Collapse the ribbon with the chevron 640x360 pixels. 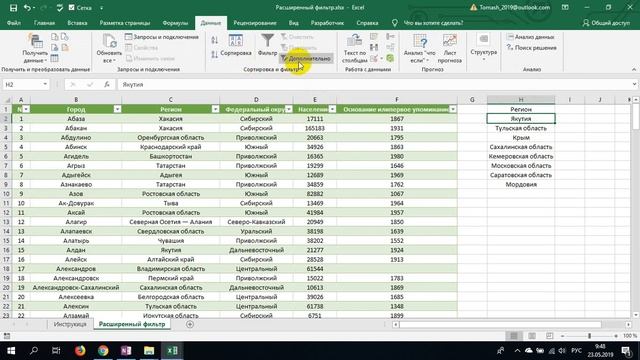tap(634, 69)
